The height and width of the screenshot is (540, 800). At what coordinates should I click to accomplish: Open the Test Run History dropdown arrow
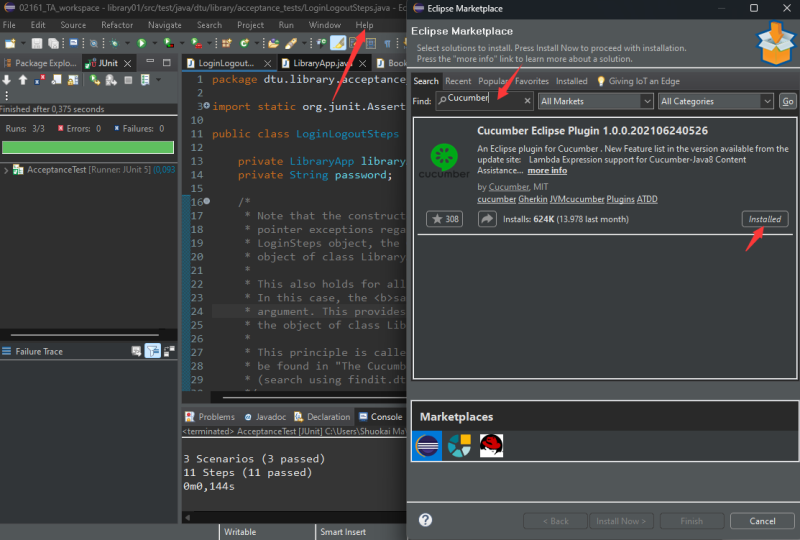point(158,80)
